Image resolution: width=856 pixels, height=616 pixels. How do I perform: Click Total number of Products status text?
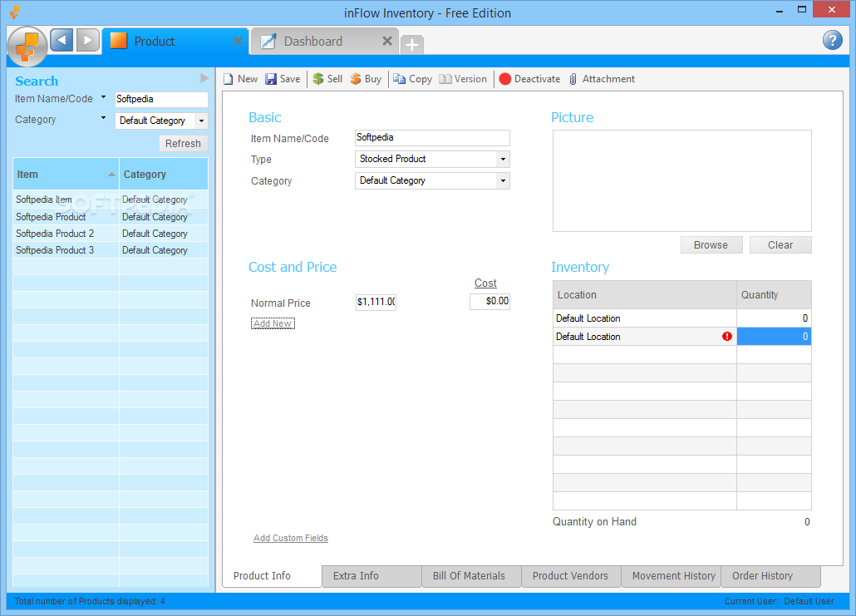pos(90,601)
